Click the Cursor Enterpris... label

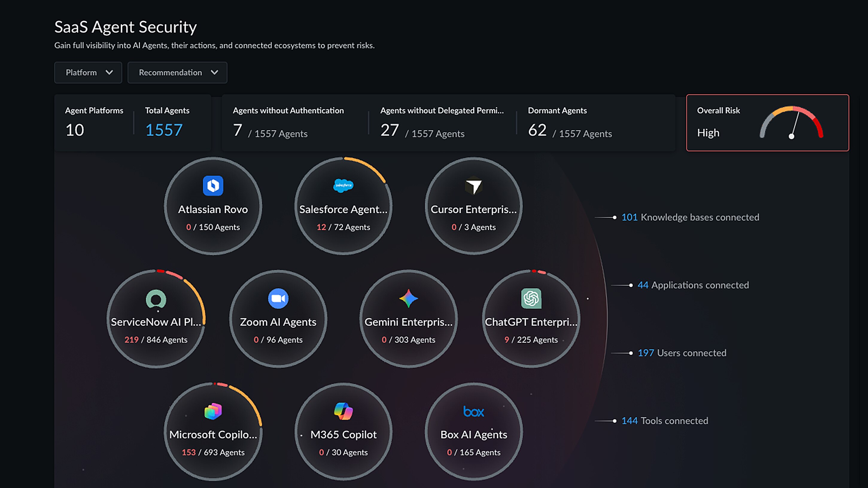pyautogui.click(x=473, y=210)
